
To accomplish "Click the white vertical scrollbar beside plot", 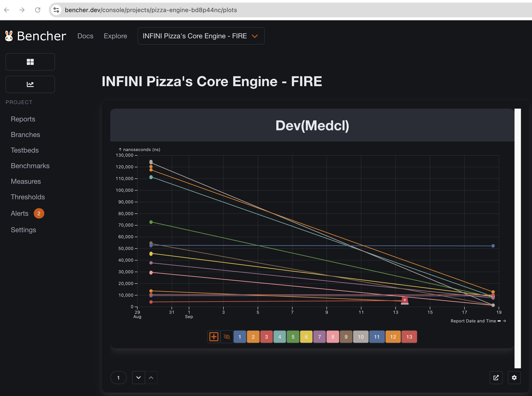I will click(518, 238).
